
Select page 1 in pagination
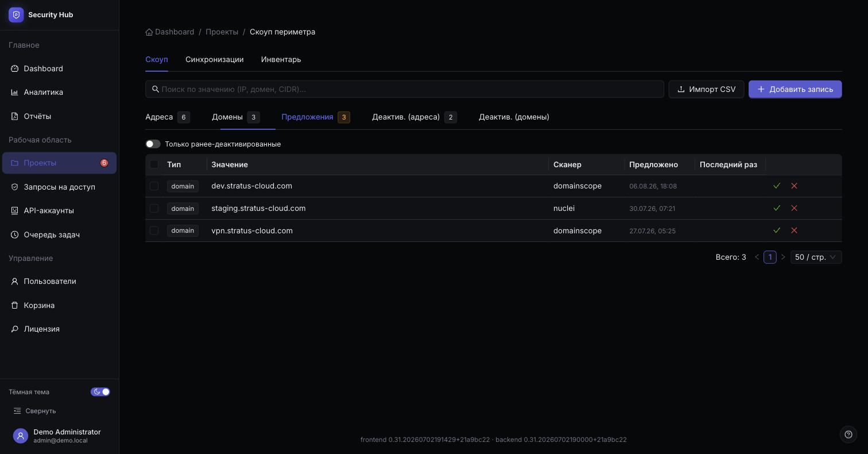(770, 257)
